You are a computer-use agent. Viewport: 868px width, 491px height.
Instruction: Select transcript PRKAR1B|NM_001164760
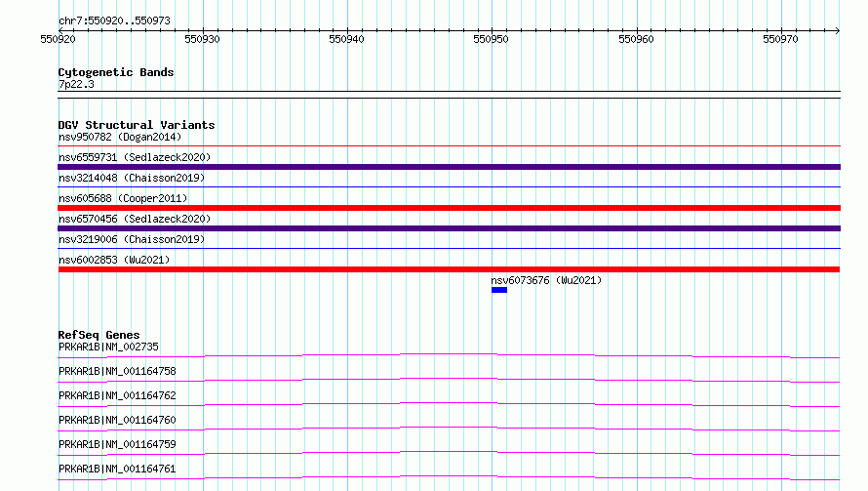[117, 420]
